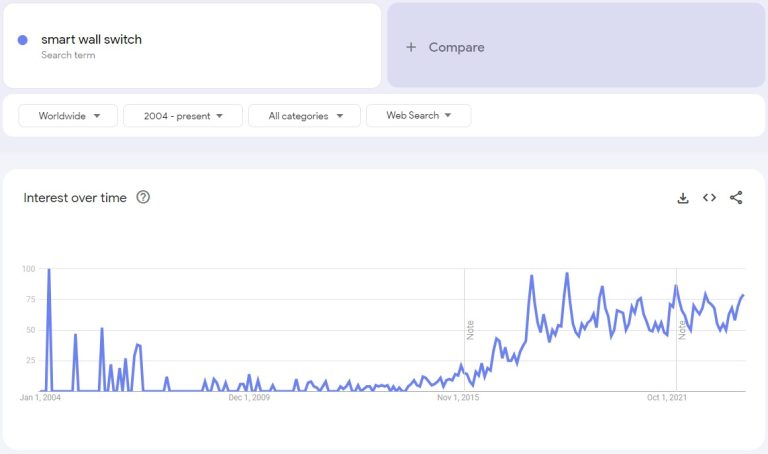Click the Oct 1, 2021 axis label
The height and width of the screenshot is (454, 768).
pyautogui.click(x=668, y=398)
